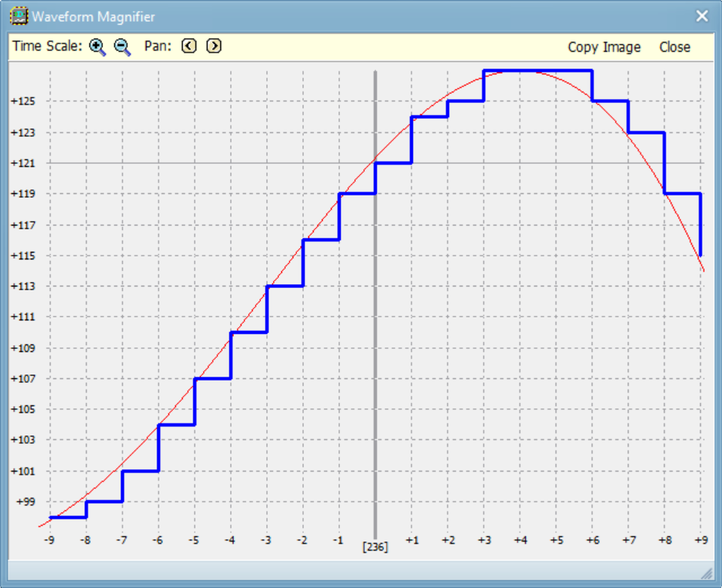Click the [236] sample position marker
Image resolution: width=722 pixels, height=588 pixels.
[375, 547]
